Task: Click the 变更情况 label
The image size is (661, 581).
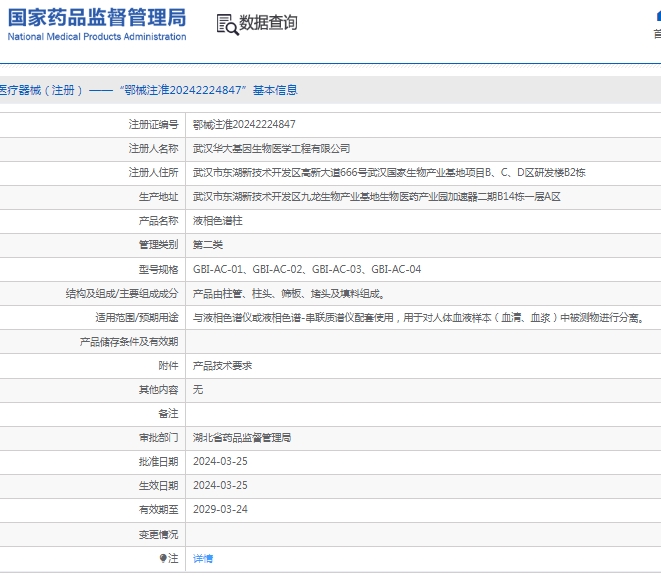Action: pos(159,535)
